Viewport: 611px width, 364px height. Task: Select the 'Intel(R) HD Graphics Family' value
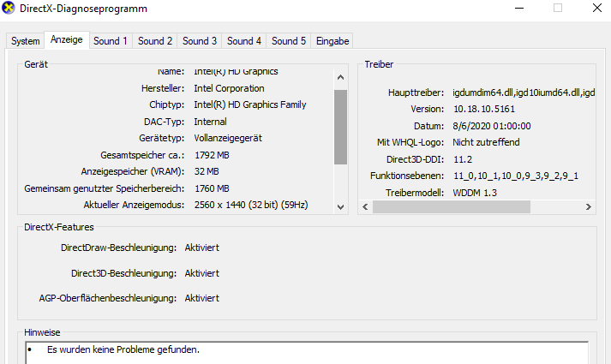[x=250, y=104]
